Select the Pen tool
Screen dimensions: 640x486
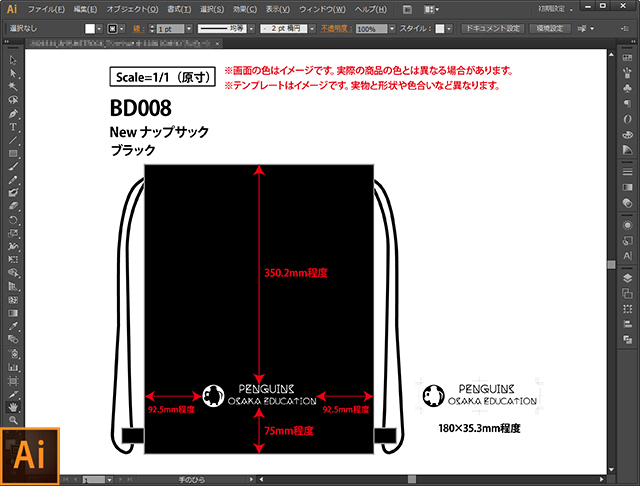point(13,114)
